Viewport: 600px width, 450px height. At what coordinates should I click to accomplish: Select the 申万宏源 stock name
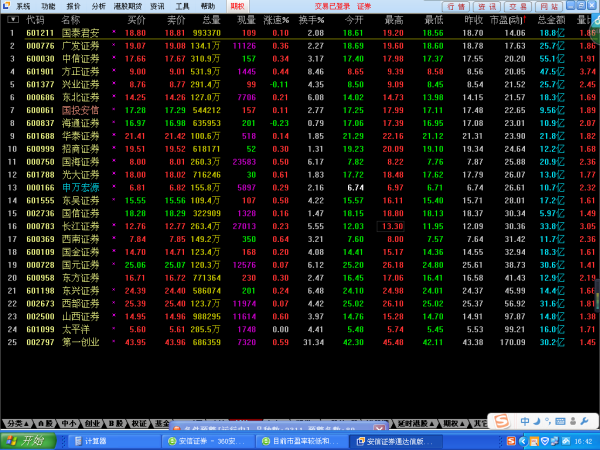pos(80,188)
